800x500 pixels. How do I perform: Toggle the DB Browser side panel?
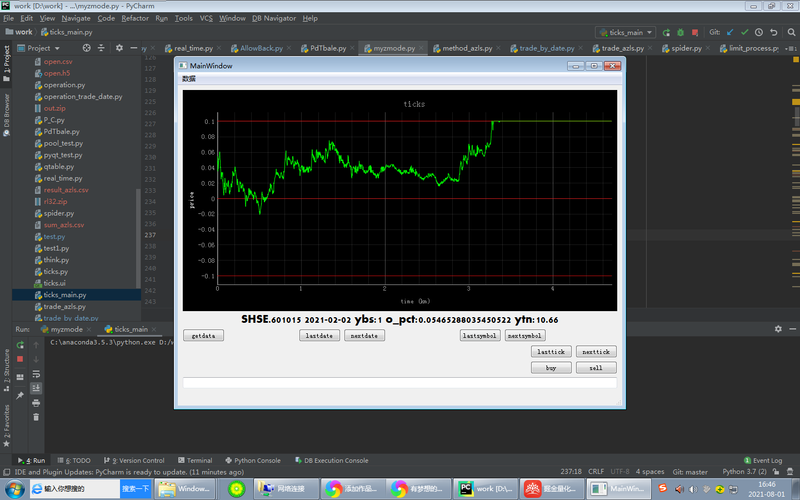point(6,115)
